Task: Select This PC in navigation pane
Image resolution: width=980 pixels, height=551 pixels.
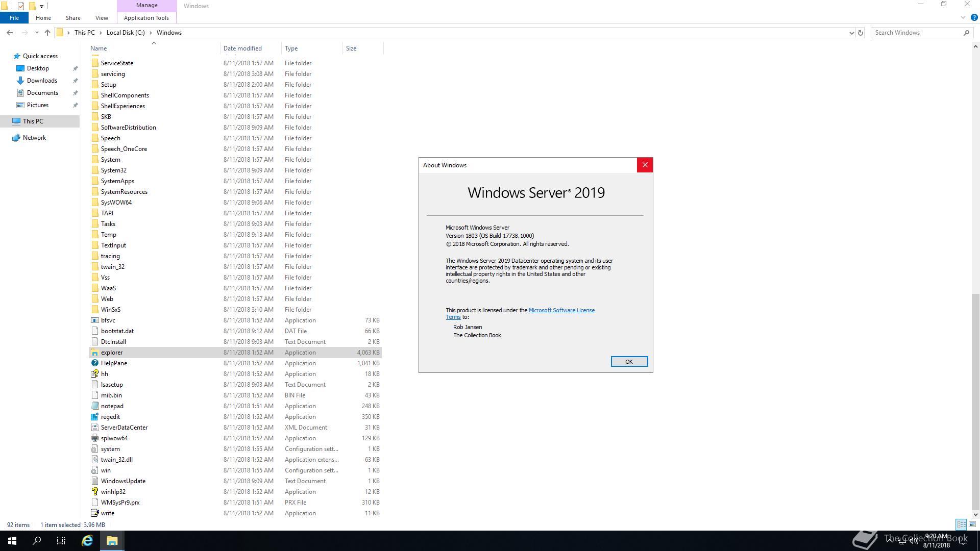Action: pyautogui.click(x=40, y=121)
